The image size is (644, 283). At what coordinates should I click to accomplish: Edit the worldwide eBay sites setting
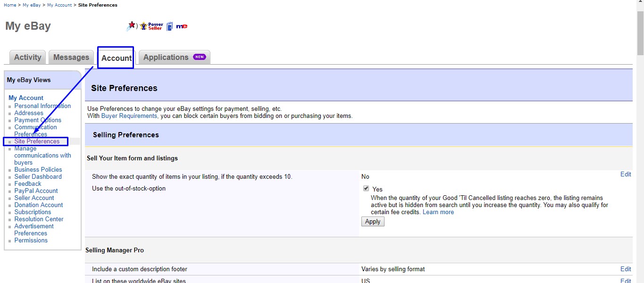click(x=626, y=281)
